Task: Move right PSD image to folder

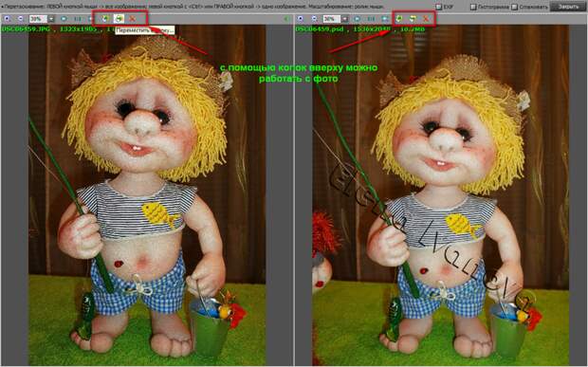Action: tap(413, 18)
